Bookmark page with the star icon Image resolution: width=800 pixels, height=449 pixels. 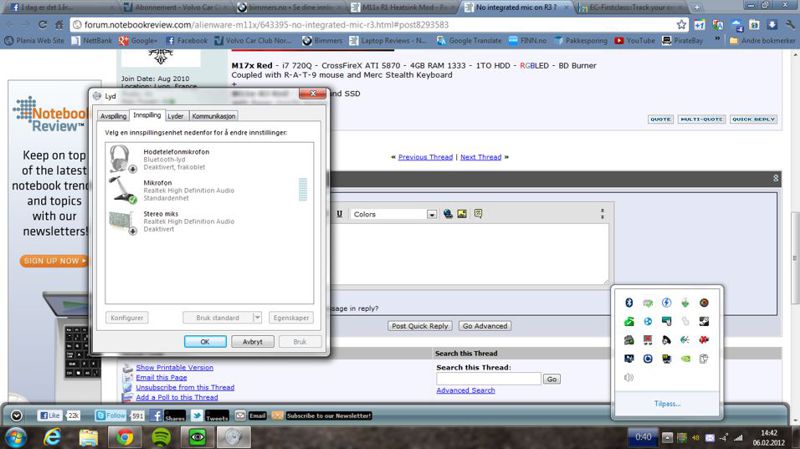tap(681, 24)
